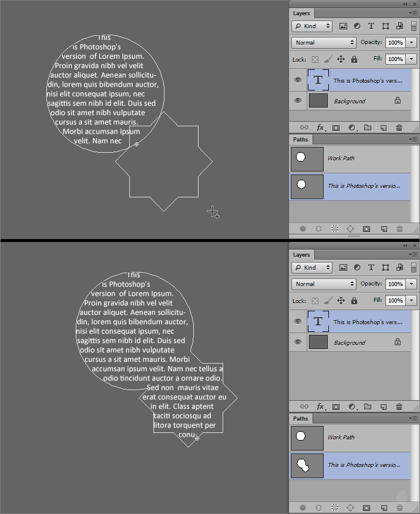Create new group in lower Layers panel
Screen dimensions: 420x514
(368, 407)
